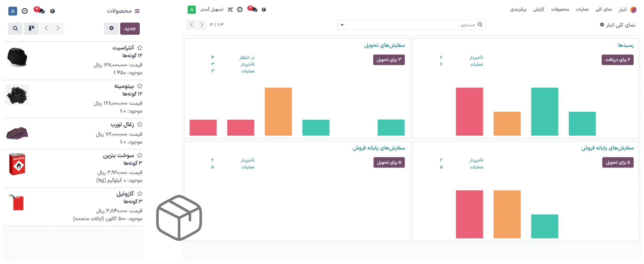
Task: Open the hamburger menu beside محصولات
Action: click(137, 11)
